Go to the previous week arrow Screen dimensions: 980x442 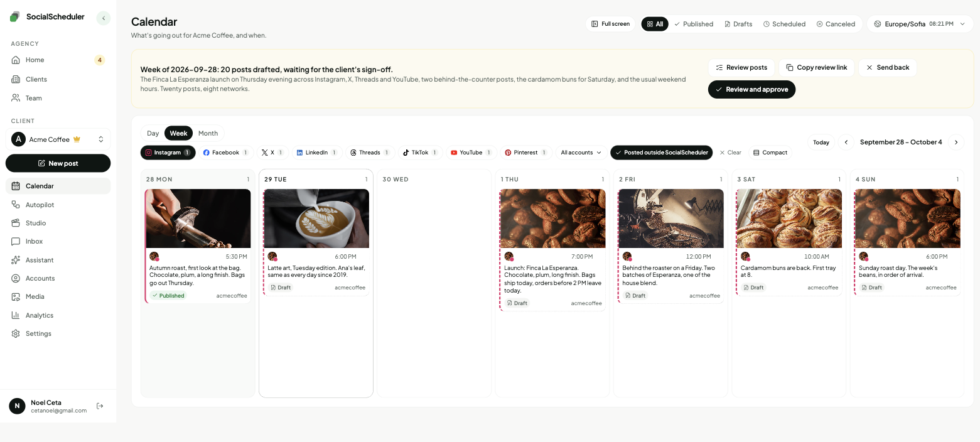click(x=846, y=143)
